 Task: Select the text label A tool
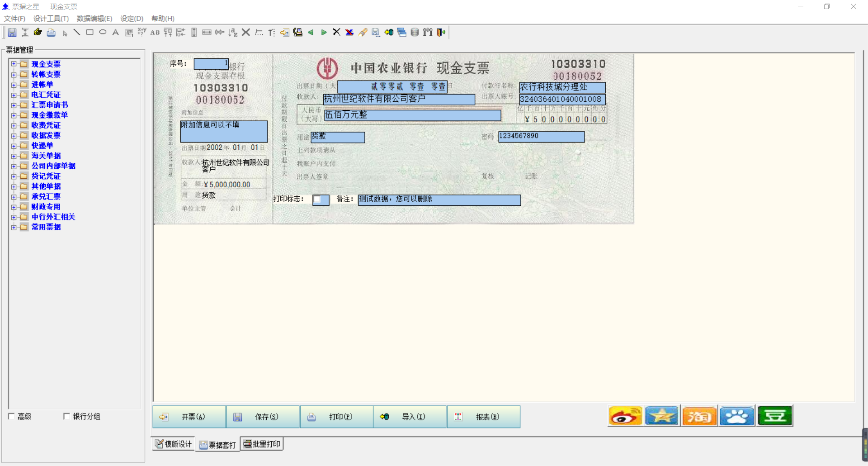point(116,32)
